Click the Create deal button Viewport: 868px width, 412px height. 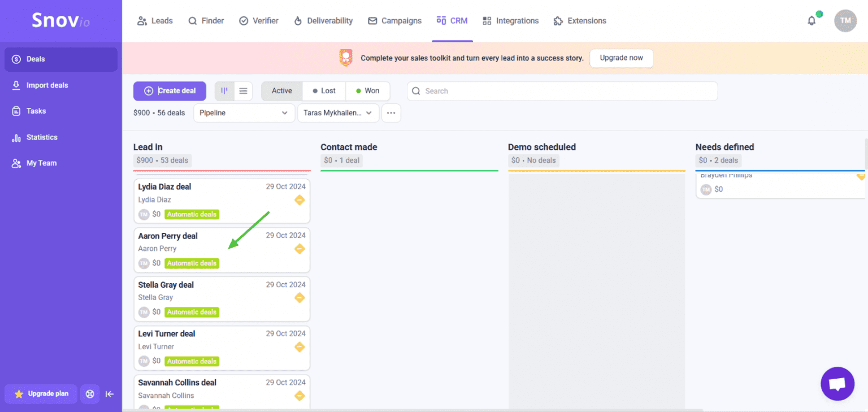(x=170, y=91)
